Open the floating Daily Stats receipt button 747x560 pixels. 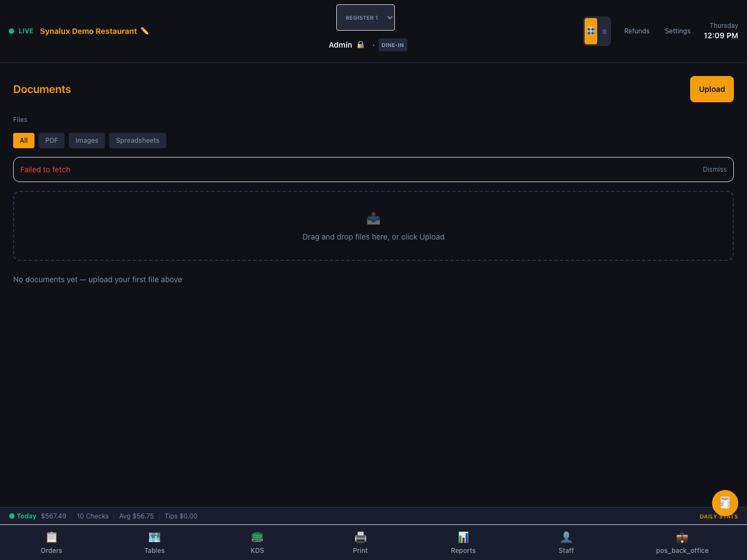[725, 503]
